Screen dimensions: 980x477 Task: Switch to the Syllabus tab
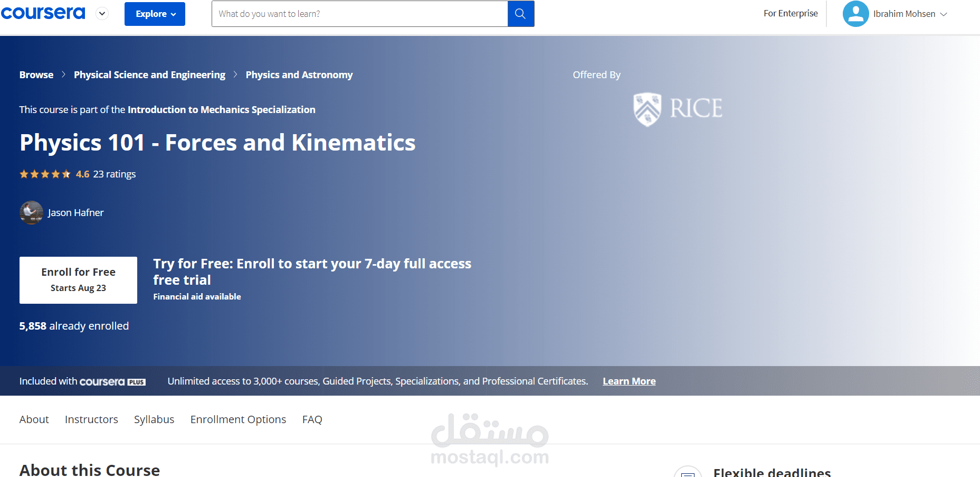coord(154,419)
